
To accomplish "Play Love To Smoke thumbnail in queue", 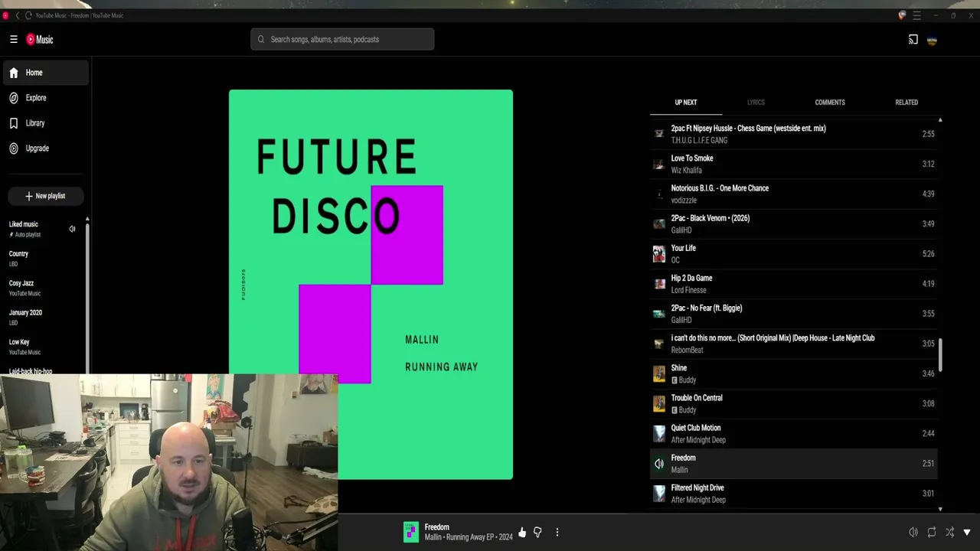I will coord(658,164).
